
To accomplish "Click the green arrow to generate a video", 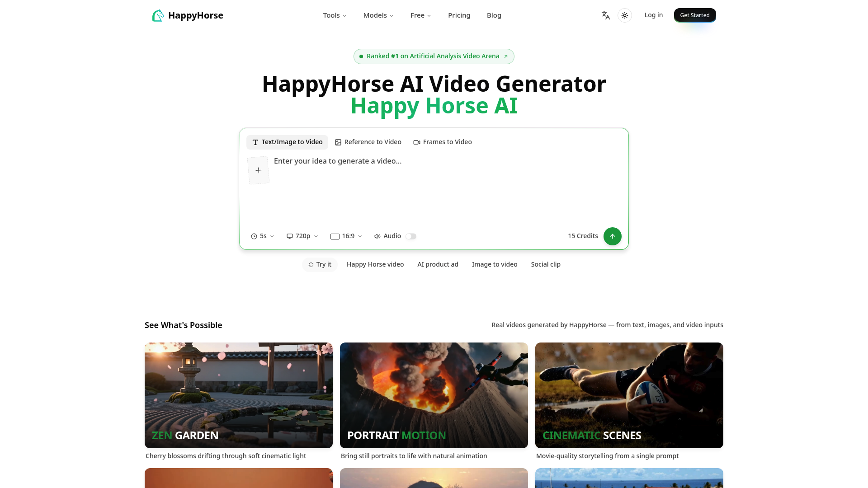I will (612, 236).
